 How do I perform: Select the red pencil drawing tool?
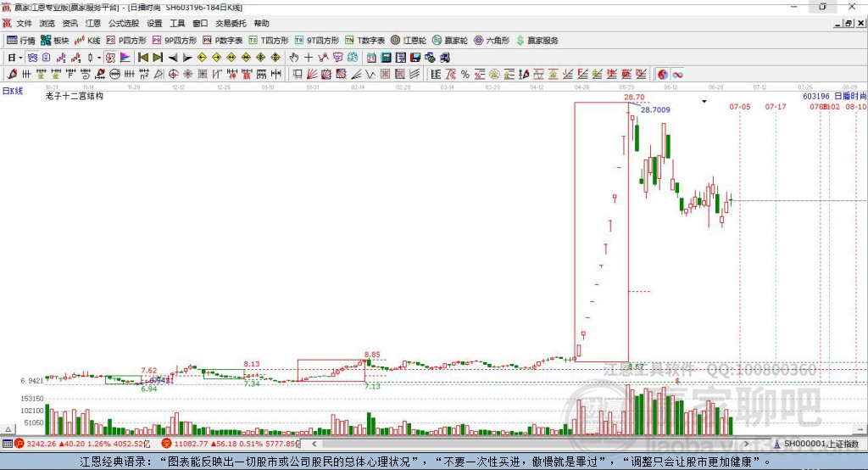click(x=12, y=75)
